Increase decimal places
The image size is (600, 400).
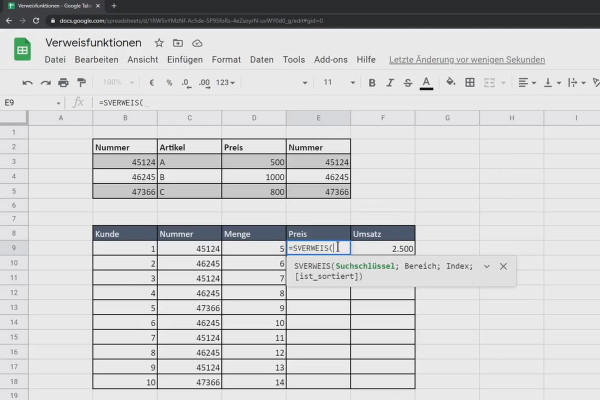pos(204,83)
